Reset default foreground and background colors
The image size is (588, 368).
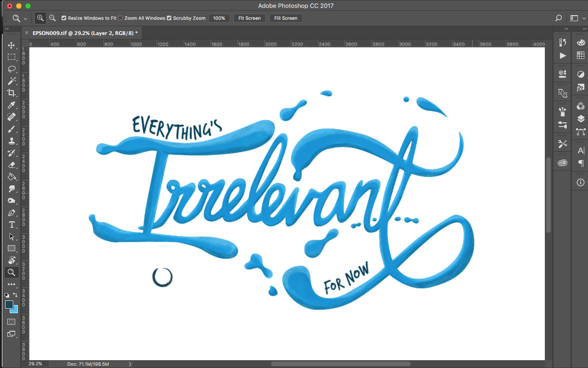(x=7, y=295)
